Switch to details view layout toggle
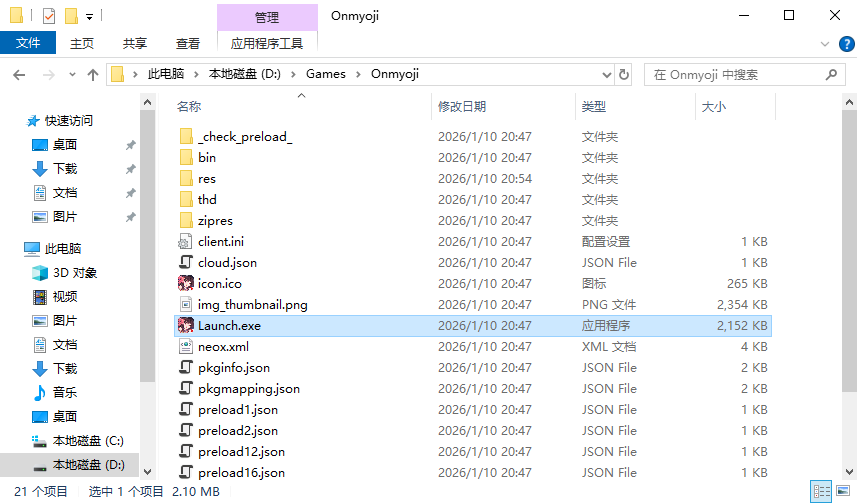 click(x=821, y=491)
